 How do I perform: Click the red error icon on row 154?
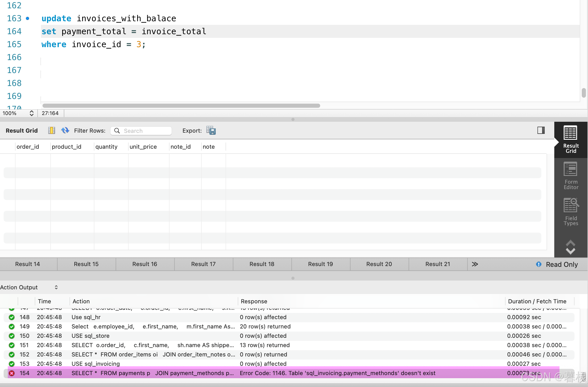(12, 373)
